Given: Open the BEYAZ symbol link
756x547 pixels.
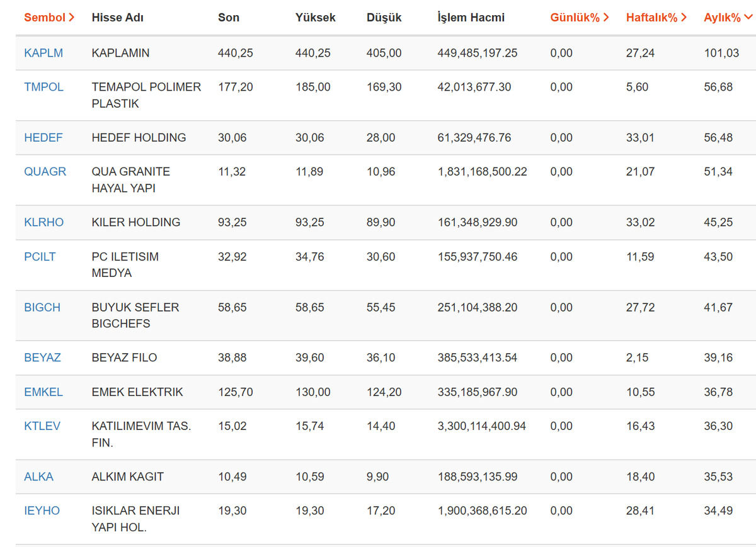Looking at the screenshot, I should tap(43, 358).
